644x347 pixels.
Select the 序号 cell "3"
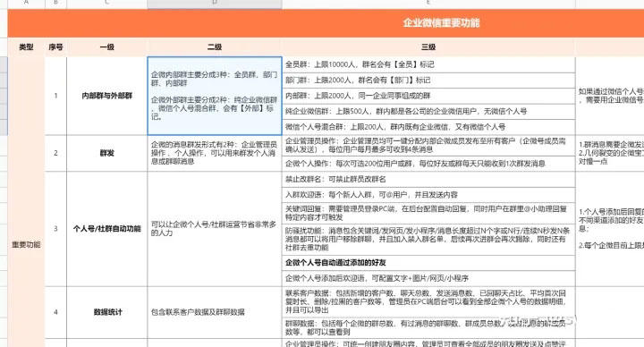click(x=55, y=229)
